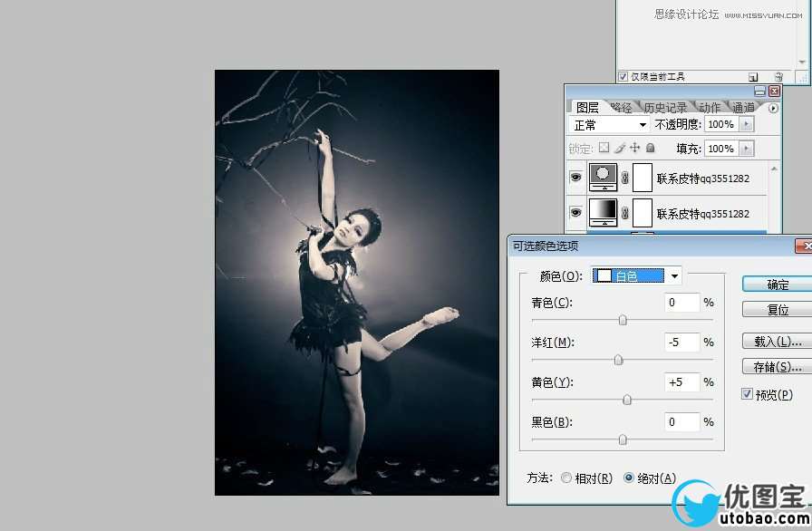Screen dimensions: 812x531
Task: Minimize the layers panel
Action: (759, 92)
